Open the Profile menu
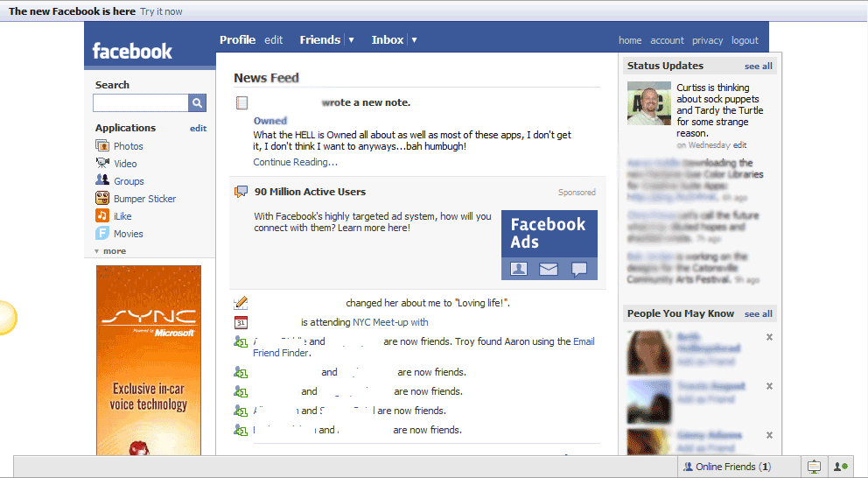 tap(237, 40)
